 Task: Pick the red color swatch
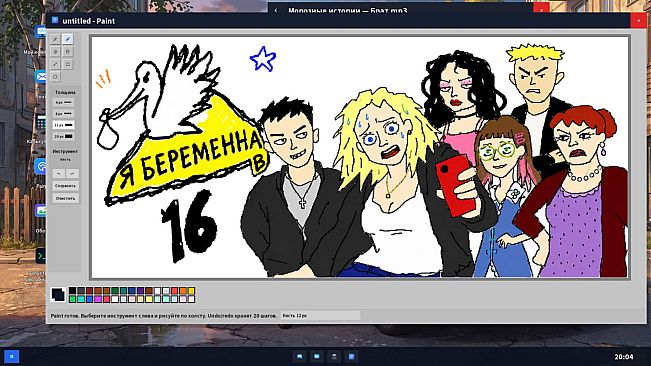click(174, 291)
